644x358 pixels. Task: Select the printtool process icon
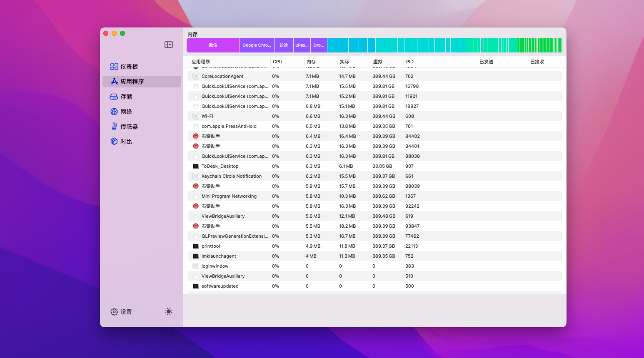pyautogui.click(x=196, y=246)
